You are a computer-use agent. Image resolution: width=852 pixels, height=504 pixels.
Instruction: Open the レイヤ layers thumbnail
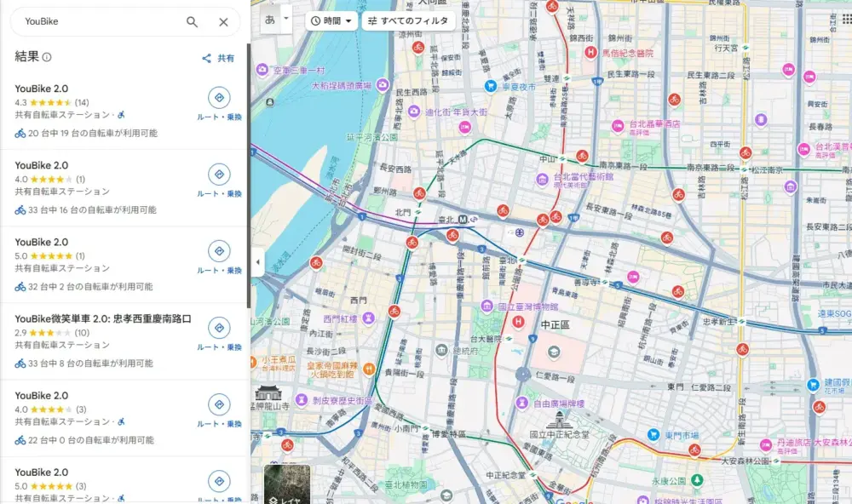(287, 484)
